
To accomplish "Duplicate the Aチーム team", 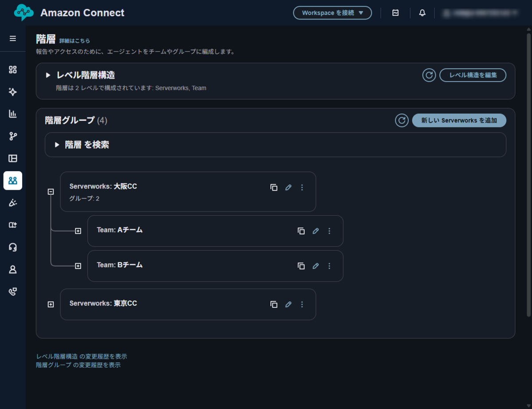I will pos(301,231).
